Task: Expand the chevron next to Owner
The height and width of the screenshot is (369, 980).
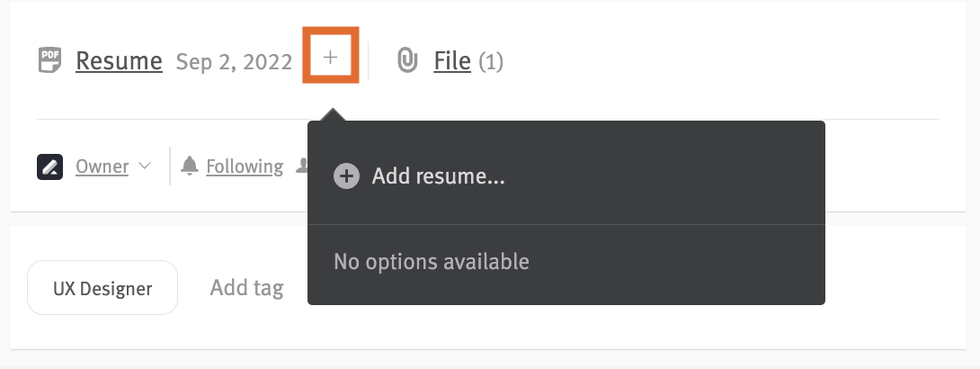Action: tap(145, 166)
